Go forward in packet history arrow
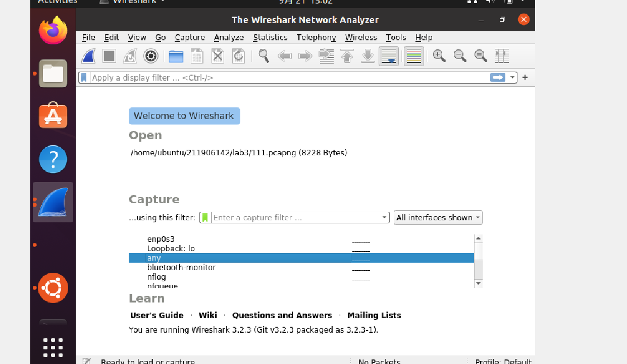 [305, 56]
